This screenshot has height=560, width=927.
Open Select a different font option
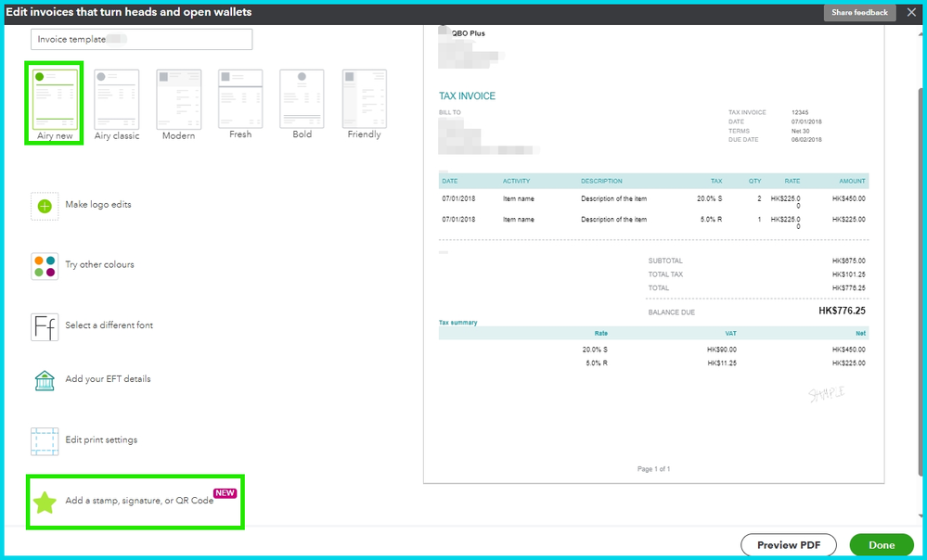(x=109, y=325)
